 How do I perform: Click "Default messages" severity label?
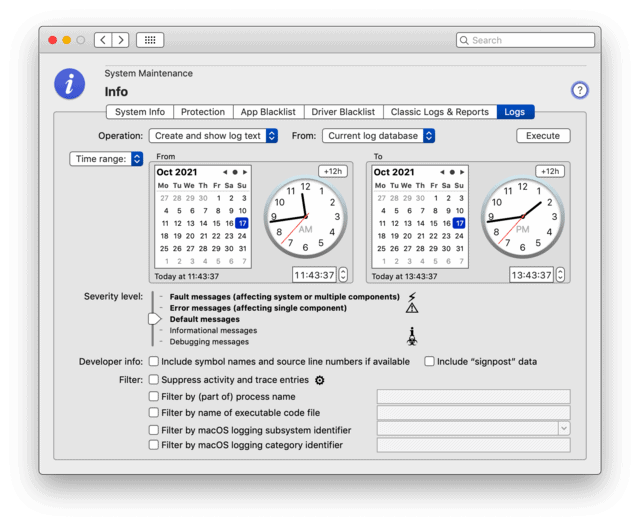pyautogui.click(x=204, y=319)
